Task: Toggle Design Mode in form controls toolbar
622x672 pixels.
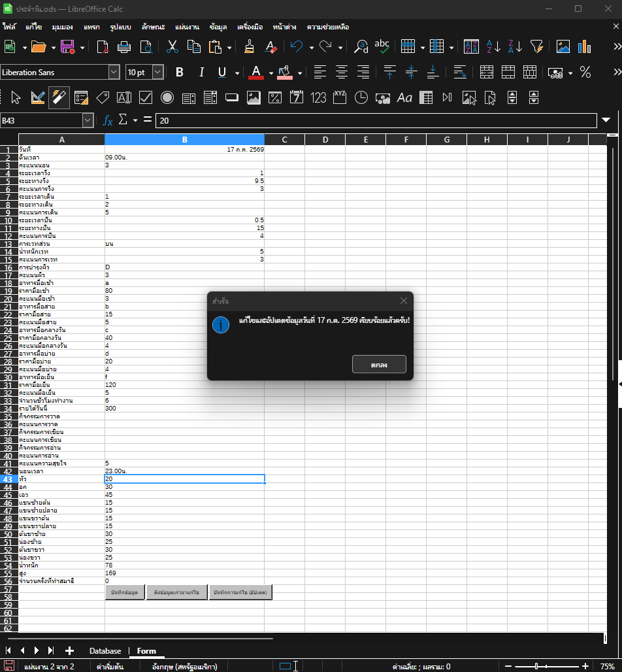Action: [38, 98]
